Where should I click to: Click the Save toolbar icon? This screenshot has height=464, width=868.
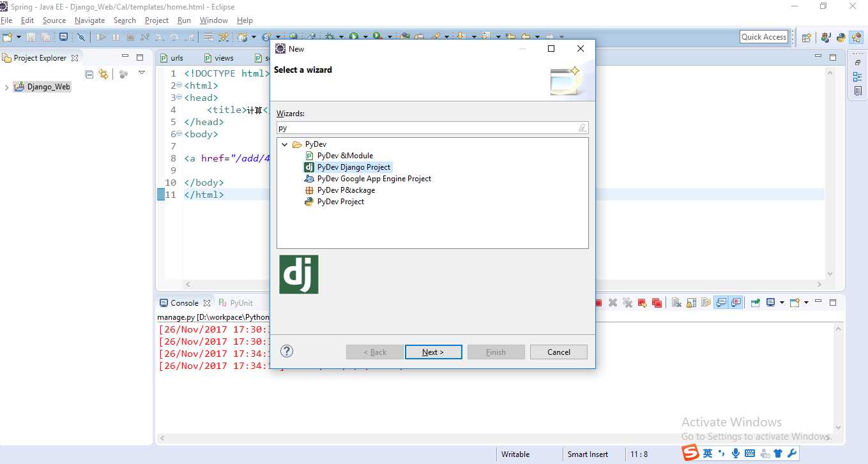pyautogui.click(x=31, y=37)
